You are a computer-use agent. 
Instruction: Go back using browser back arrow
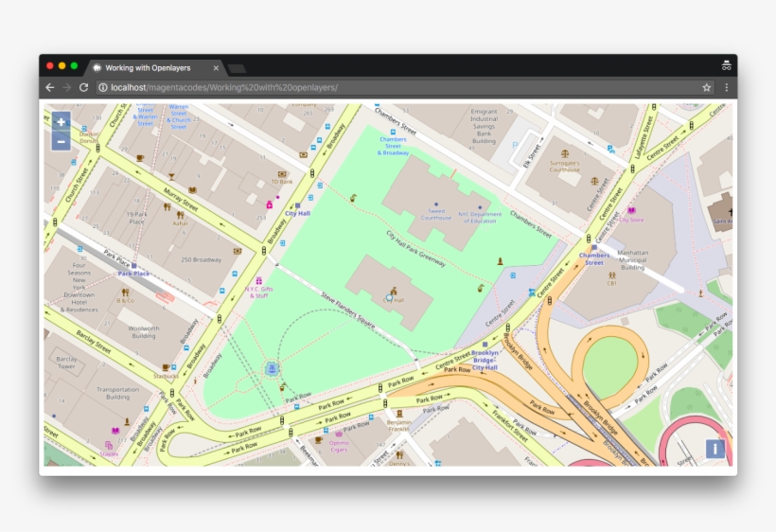[50, 87]
